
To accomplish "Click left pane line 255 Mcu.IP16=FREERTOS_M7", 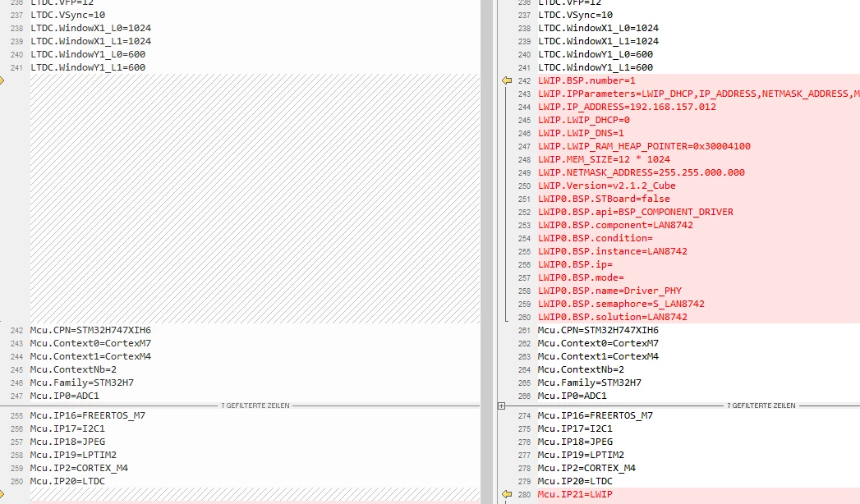I will coord(88,416).
